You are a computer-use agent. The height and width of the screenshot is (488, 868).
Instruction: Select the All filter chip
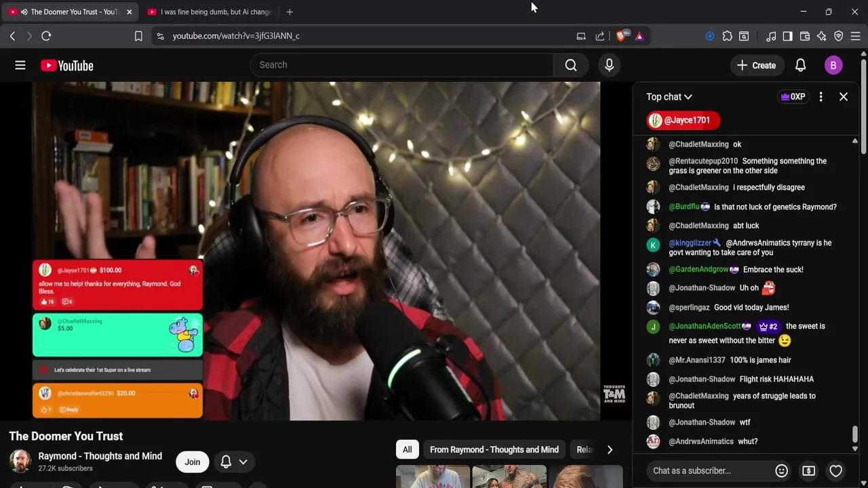pyautogui.click(x=407, y=449)
